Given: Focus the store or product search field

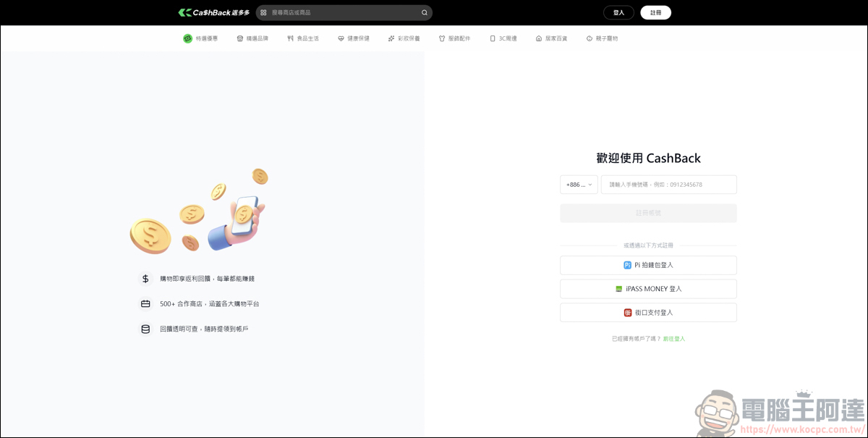Looking at the screenshot, I should click(344, 12).
